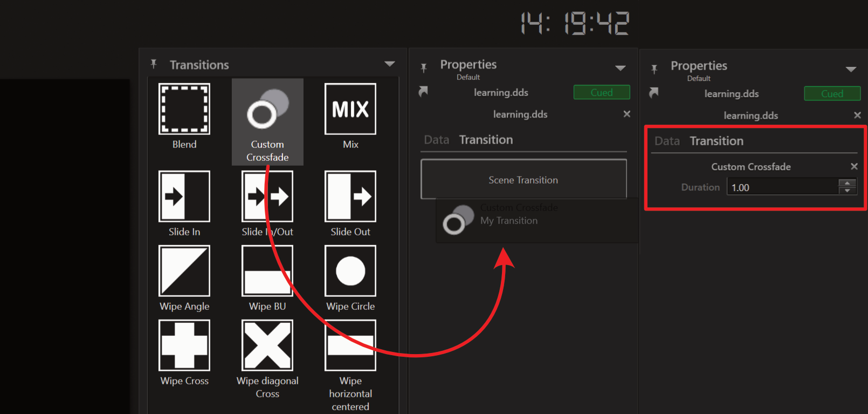Select the Wipe Angle transition

[184, 271]
